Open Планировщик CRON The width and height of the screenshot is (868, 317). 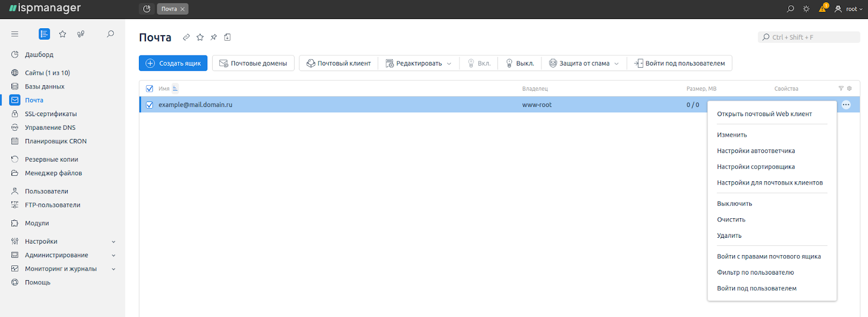(x=55, y=141)
